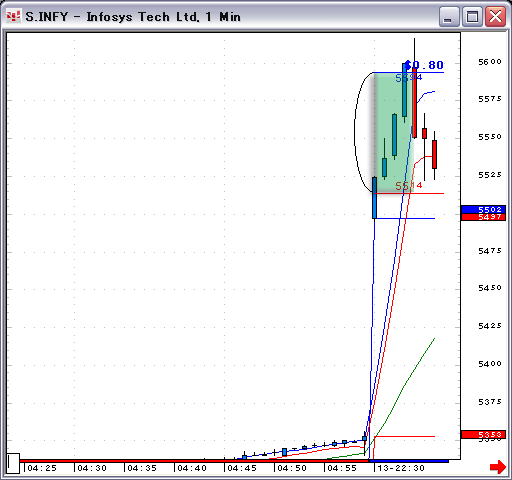The width and height of the screenshot is (512, 480).
Task: Click the 04:35 time axis label
Action: tap(142, 468)
